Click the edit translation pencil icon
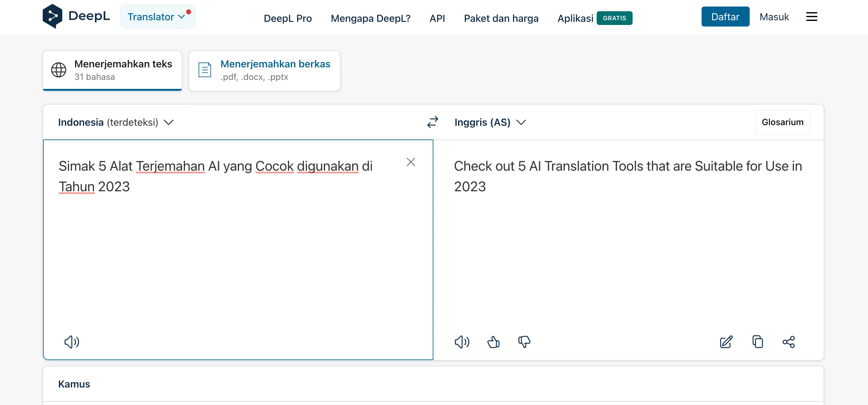Image resolution: width=868 pixels, height=405 pixels. click(x=726, y=342)
